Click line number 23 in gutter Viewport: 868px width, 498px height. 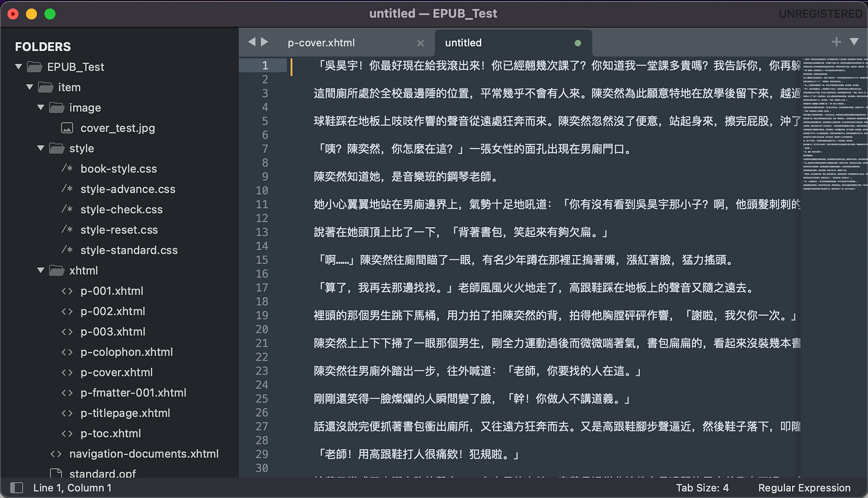pos(262,371)
